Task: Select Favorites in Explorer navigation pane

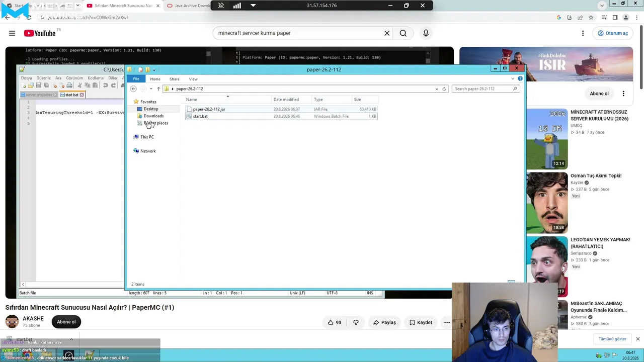Action: click(x=148, y=102)
